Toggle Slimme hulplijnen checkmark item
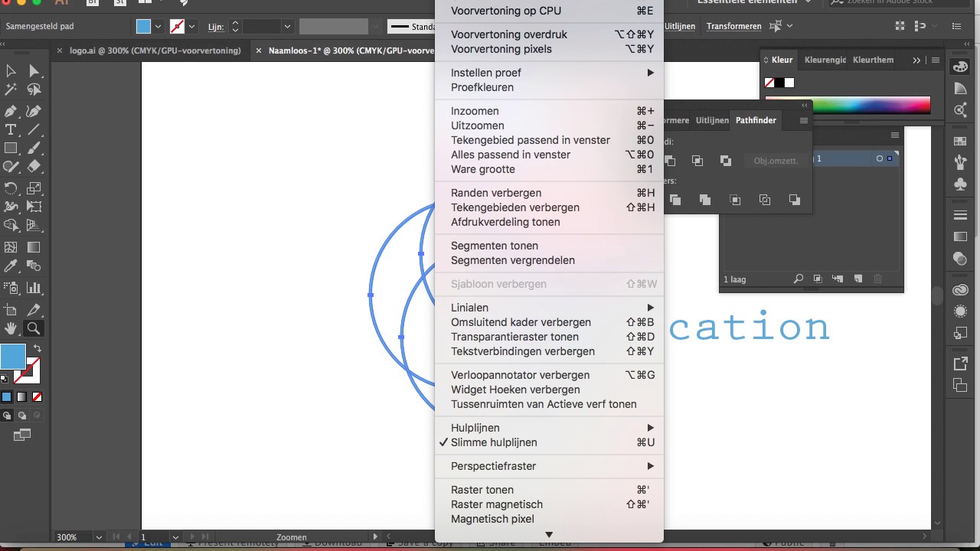The image size is (980, 551). [494, 442]
